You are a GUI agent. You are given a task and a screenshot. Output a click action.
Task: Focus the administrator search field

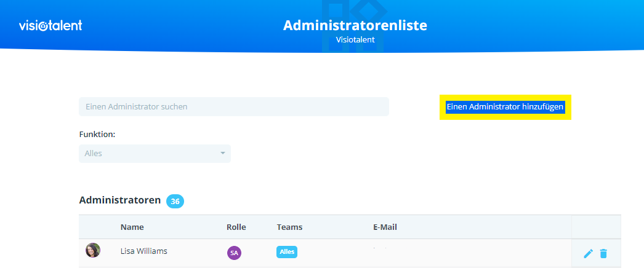233,106
